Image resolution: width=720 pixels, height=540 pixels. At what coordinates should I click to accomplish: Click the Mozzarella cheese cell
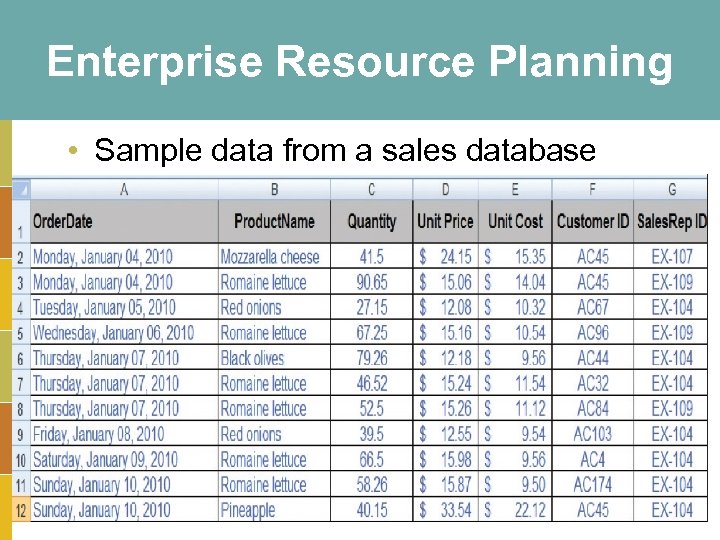click(270, 257)
